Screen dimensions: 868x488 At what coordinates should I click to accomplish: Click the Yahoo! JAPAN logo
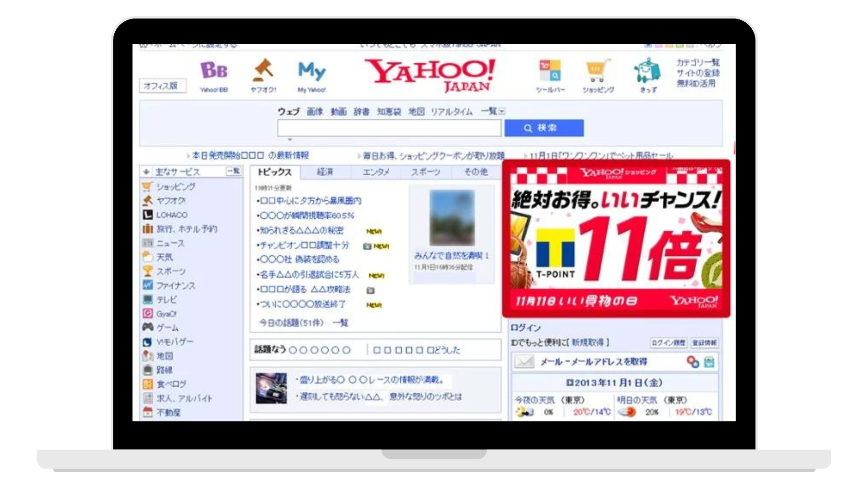(430, 75)
